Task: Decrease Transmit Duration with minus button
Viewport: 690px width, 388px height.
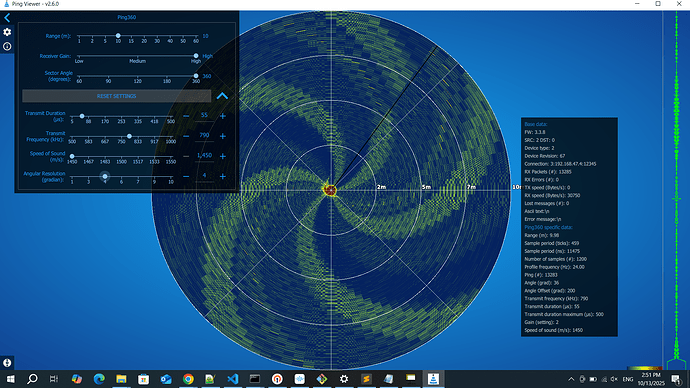Action: coord(186,116)
